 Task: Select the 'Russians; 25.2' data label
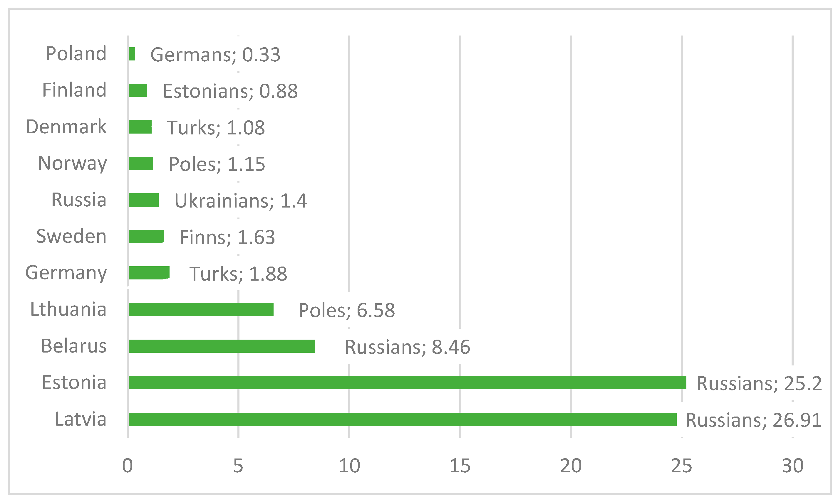pyautogui.click(x=759, y=383)
